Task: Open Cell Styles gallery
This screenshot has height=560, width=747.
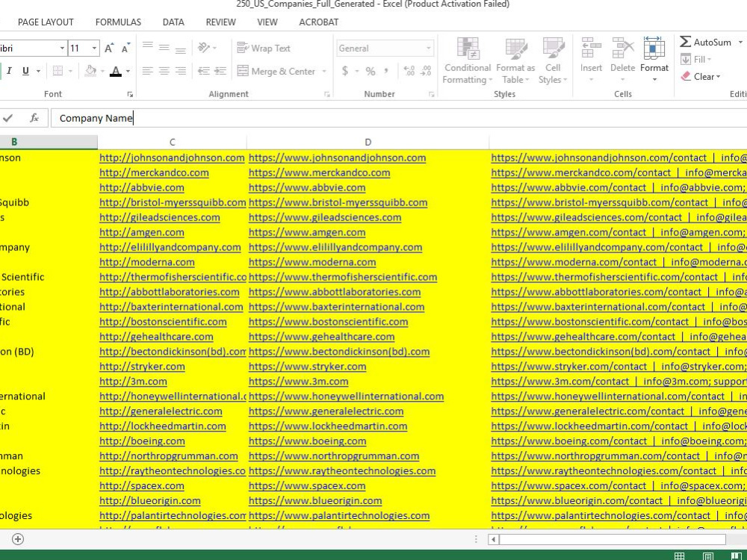Action: click(553, 60)
